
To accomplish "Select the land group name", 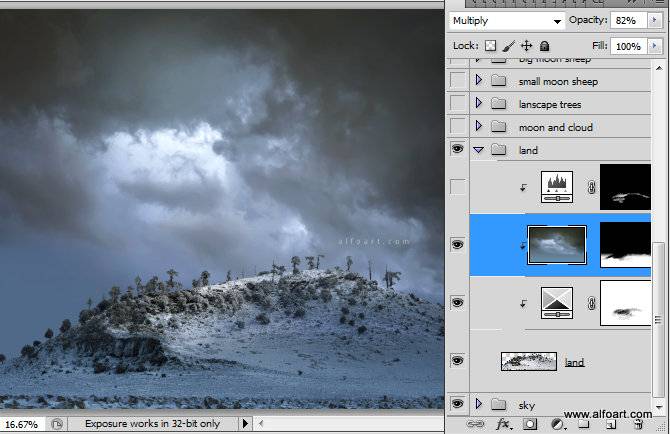I will pyautogui.click(x=528, y=150).
